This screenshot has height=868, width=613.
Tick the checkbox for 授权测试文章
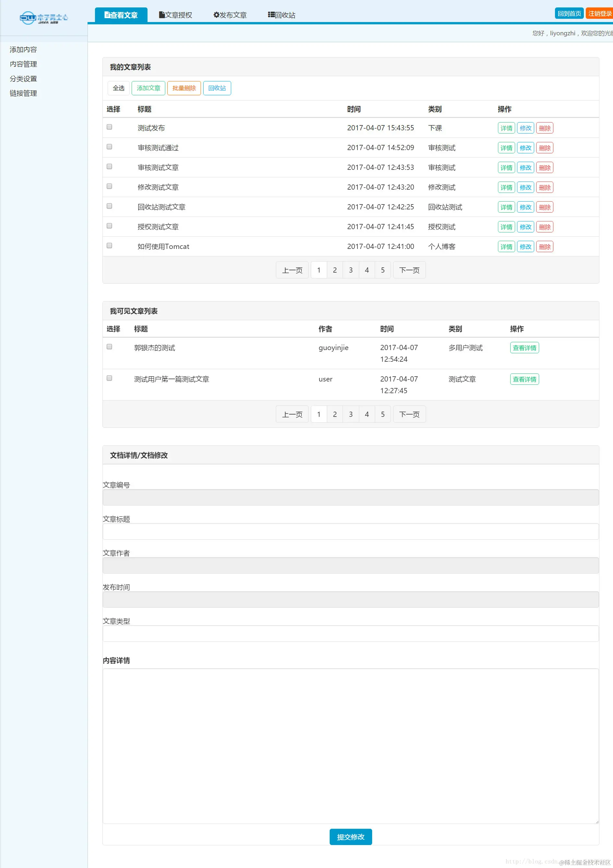[x=109, y=226]
